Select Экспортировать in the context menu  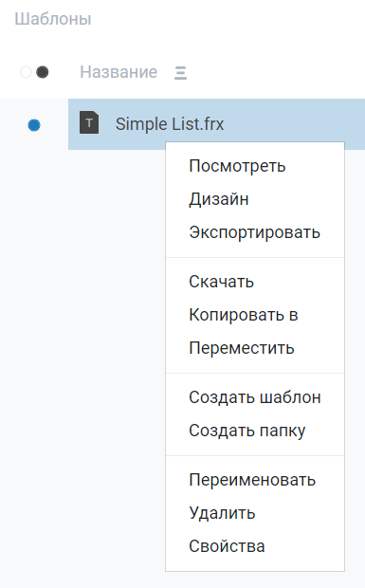[255, 232]
